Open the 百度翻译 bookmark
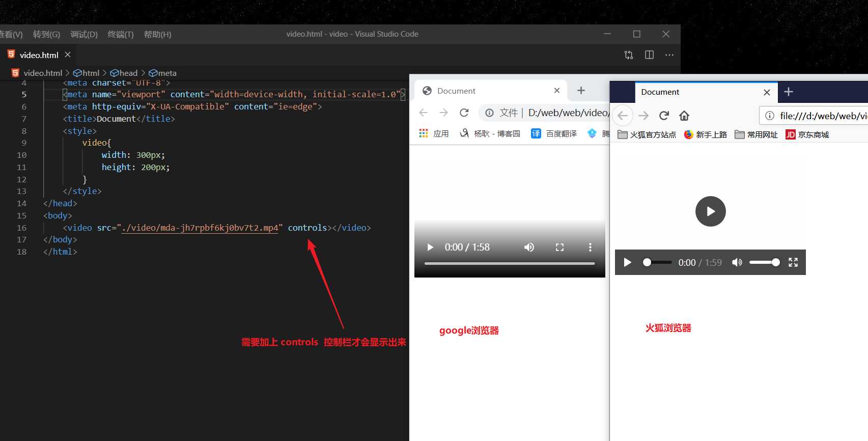The width and height of the screenshot is (868, 441). click(554, 133)
